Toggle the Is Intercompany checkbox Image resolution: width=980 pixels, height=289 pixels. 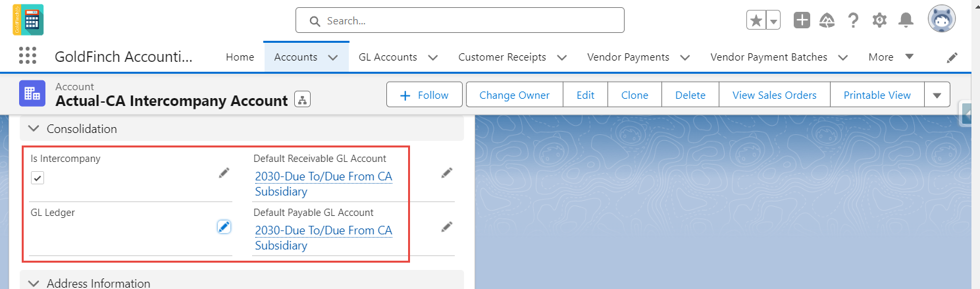(x=38, y=178)
